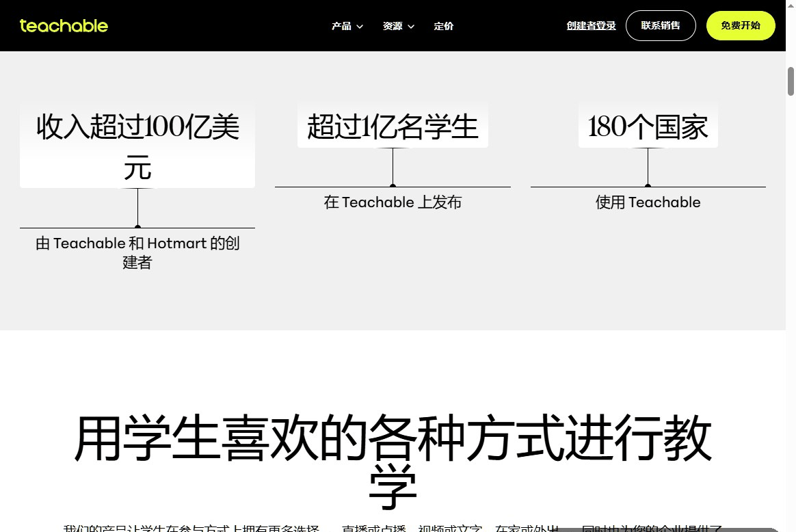Expand the 资源 dropdown menu
This screenshot has height=532, width=796.
pos(399,26)
